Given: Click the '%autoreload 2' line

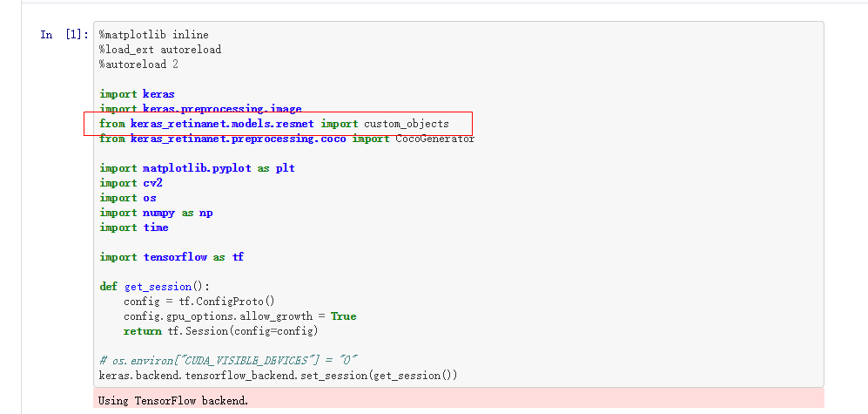Looking at the screenshot, I should point(138,64).
